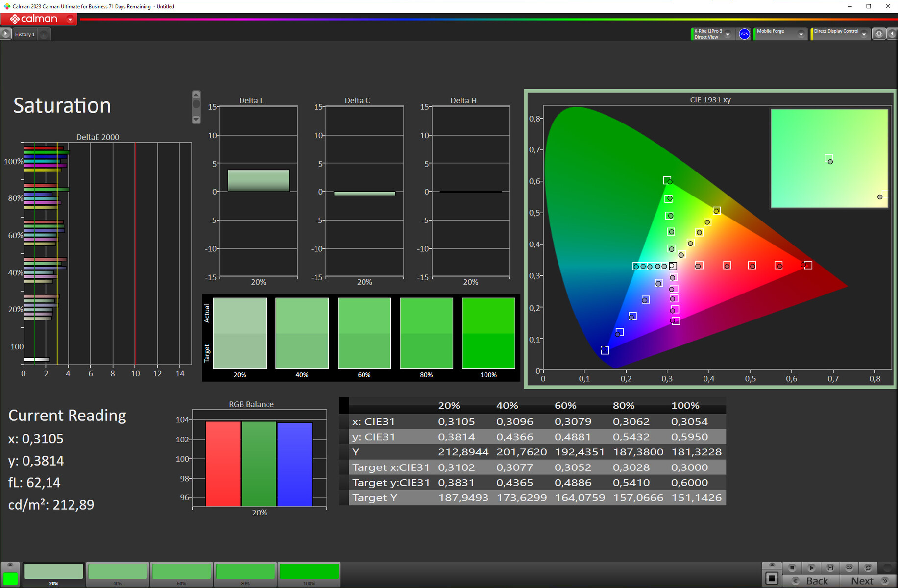Open the Calman main menu button
The height and width of the screenshot is (588, 898).
click(x=39, y=19)
